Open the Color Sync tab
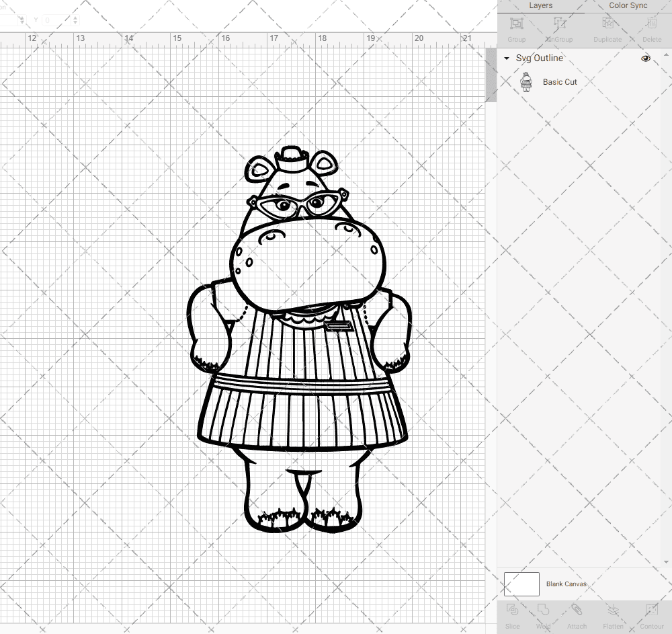 (x=628, y=5)
